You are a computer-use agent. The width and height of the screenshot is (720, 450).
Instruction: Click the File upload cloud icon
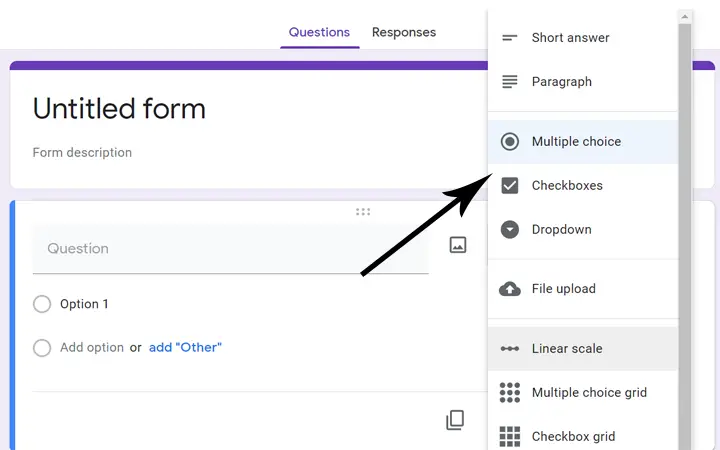[x=510, y=289]
